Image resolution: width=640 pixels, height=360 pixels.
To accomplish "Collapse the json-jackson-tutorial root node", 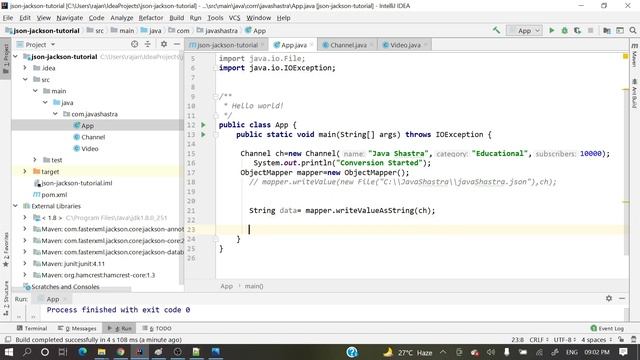I will (x=16, y=56).
